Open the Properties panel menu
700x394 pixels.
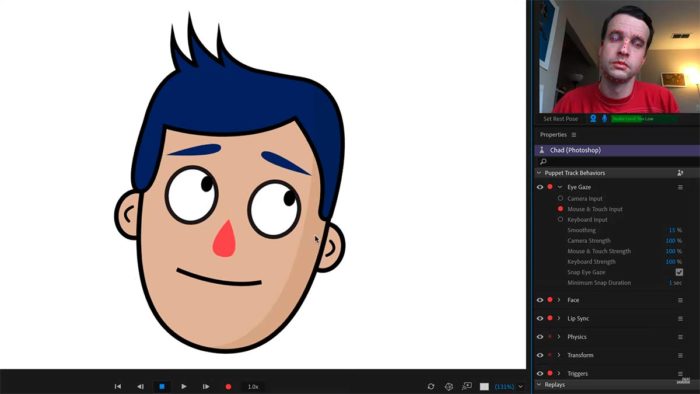tap(574, 135)
